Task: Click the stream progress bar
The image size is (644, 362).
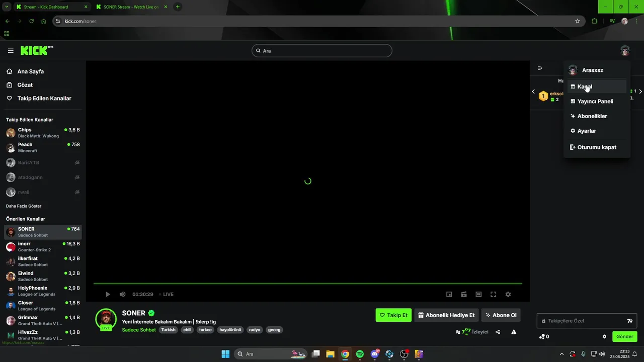Action: point(307,284)
